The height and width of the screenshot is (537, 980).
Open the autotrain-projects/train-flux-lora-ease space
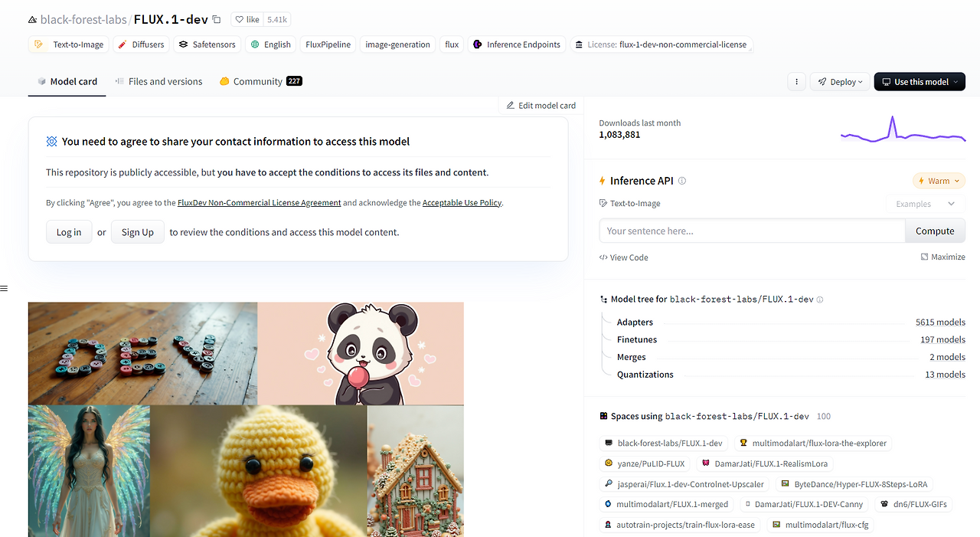pos(680,525)
